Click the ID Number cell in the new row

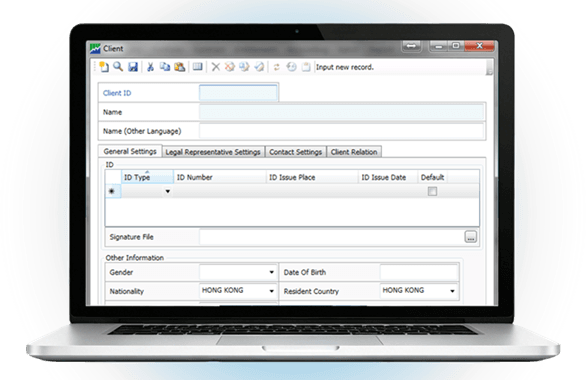pos(220,191)
